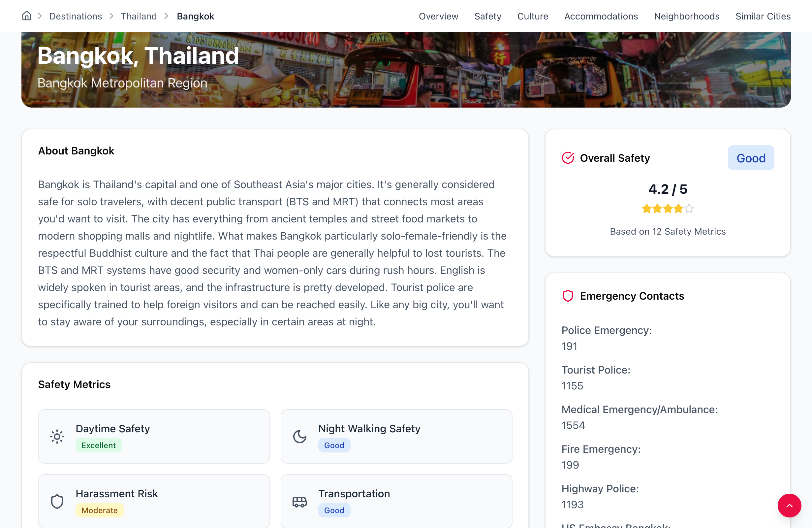This screenshot has height=528, width=812.
Task: Click the Harassment Risk shield icon
Action: tap(57, 501)
